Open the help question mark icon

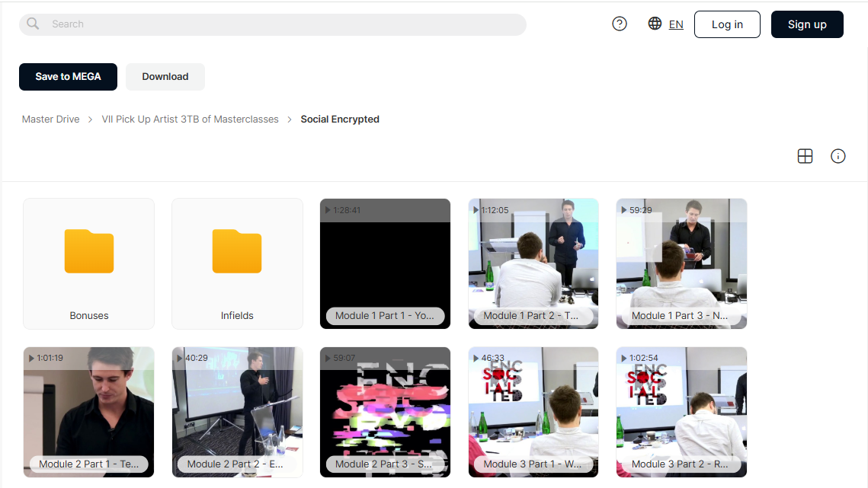pyautogui.click(x=620, y=24)
